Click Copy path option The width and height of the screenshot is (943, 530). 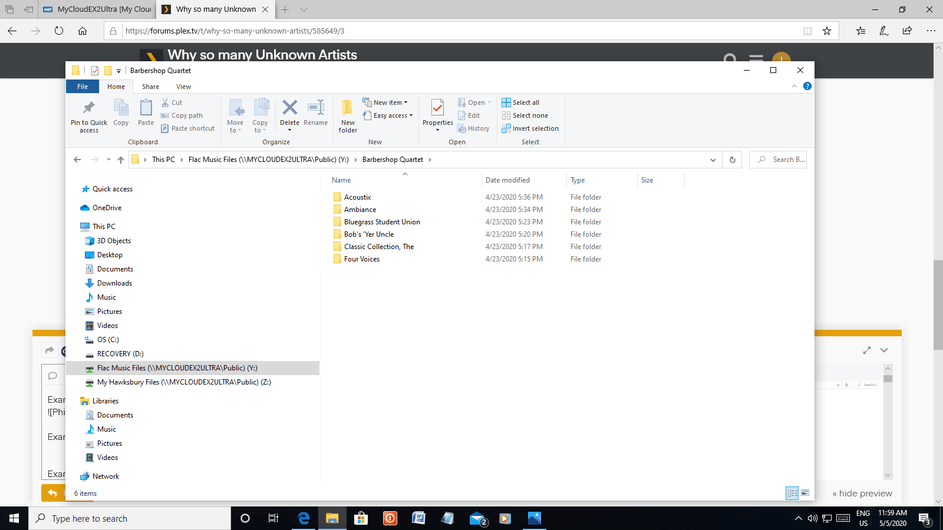pos(182,116)
